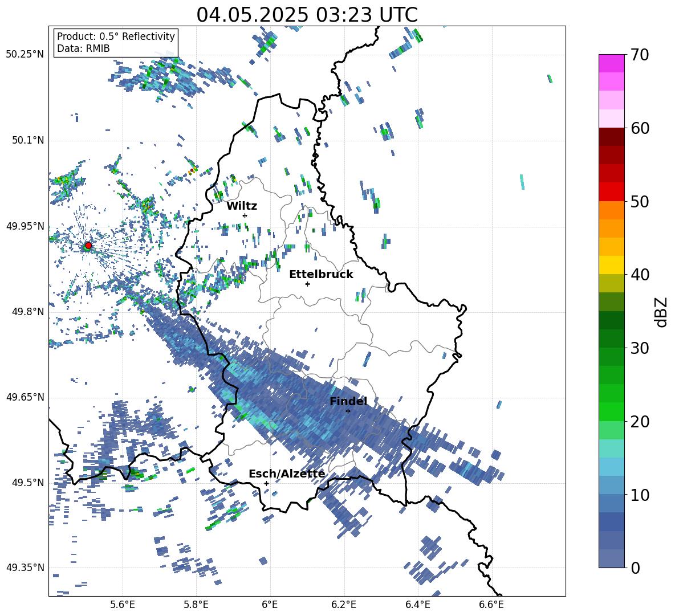Click the 49.35°N latitude tick label
Viewport: 675px width, 616px height.
click(x=25, y=568)
